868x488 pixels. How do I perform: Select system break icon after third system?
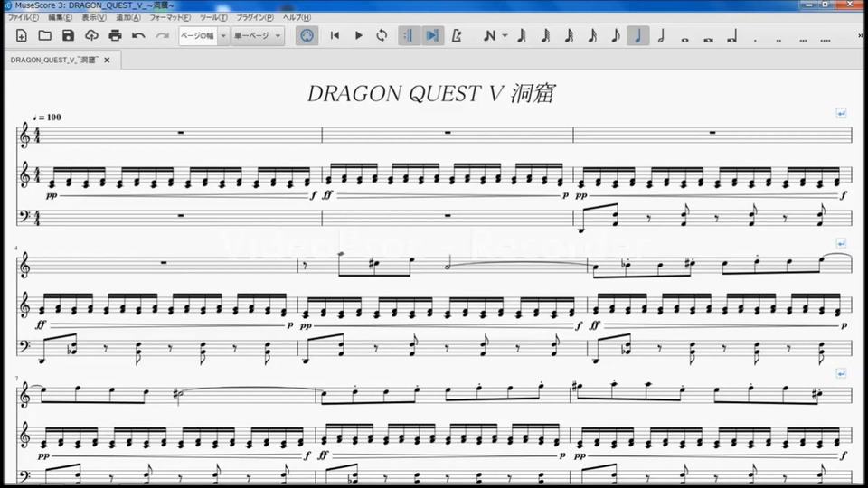click(x=841, y=373)
